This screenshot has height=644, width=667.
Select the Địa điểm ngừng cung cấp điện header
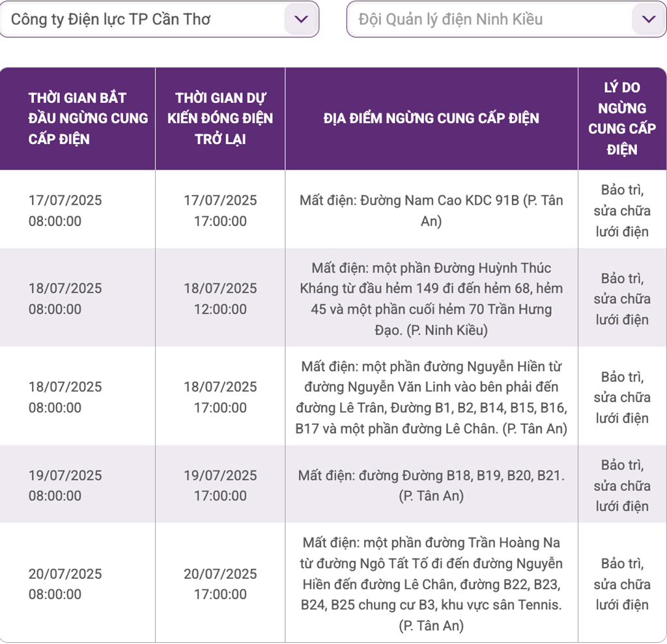[431, 119]
